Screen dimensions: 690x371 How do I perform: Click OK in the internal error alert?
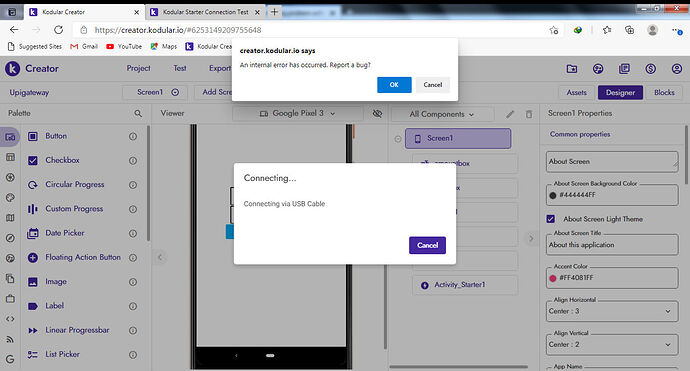pyautogui.click(x=394, y=85)
